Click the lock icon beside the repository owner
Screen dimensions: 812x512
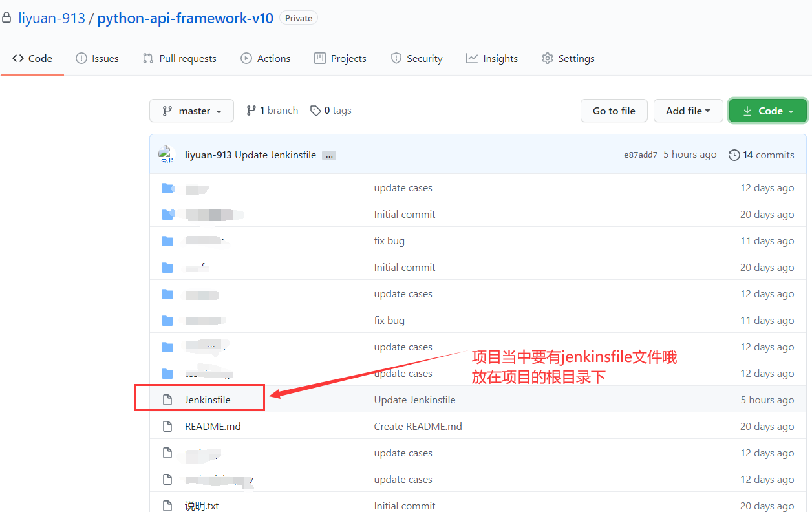point(6,18)
